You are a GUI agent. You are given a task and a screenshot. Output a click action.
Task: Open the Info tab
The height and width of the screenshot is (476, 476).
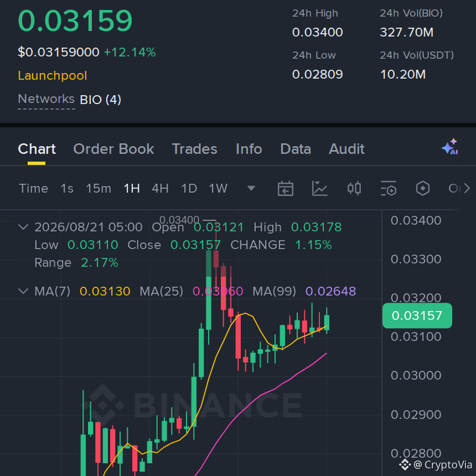click(x=249, y=149)
